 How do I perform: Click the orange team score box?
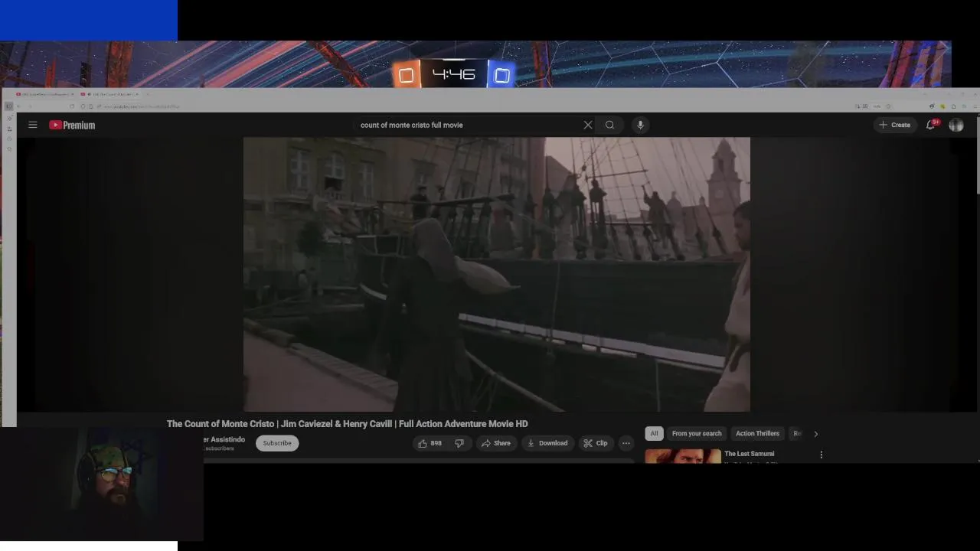(407, 75)
